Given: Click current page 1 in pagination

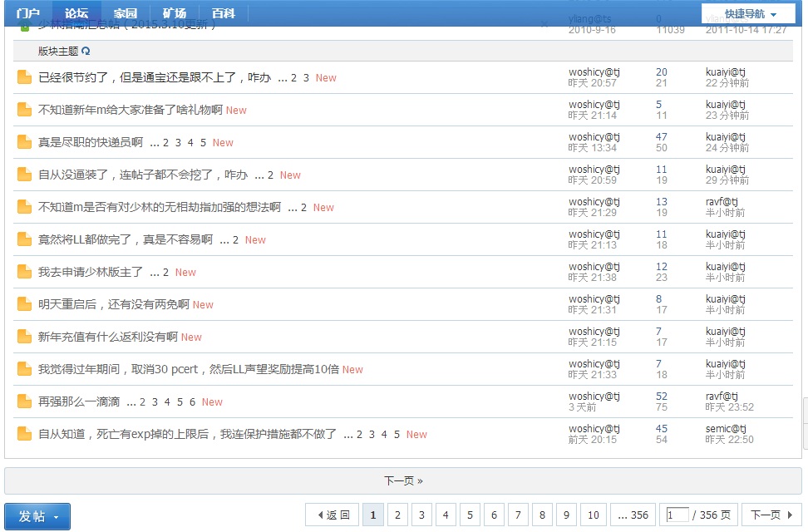Looking at the screenshot, I should pyautogui.click(x=373, y=515).
